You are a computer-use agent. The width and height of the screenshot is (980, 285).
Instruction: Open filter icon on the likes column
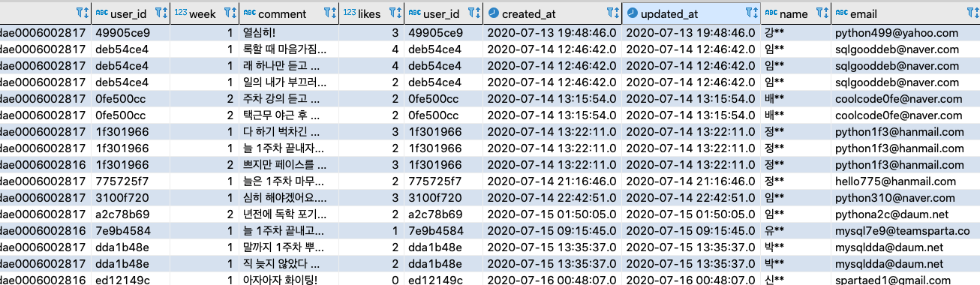tap(392, 13)
